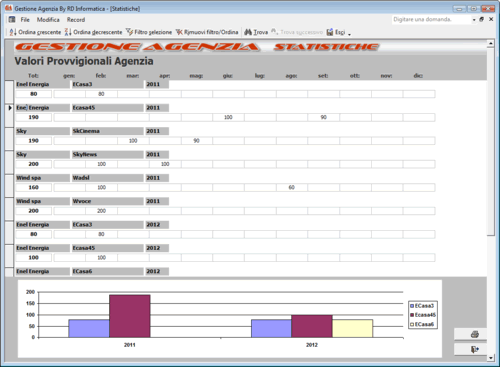500x367 pixels.
Task: Click the mag value 90 in SkCinema row
Action: [x=197, y=141]
